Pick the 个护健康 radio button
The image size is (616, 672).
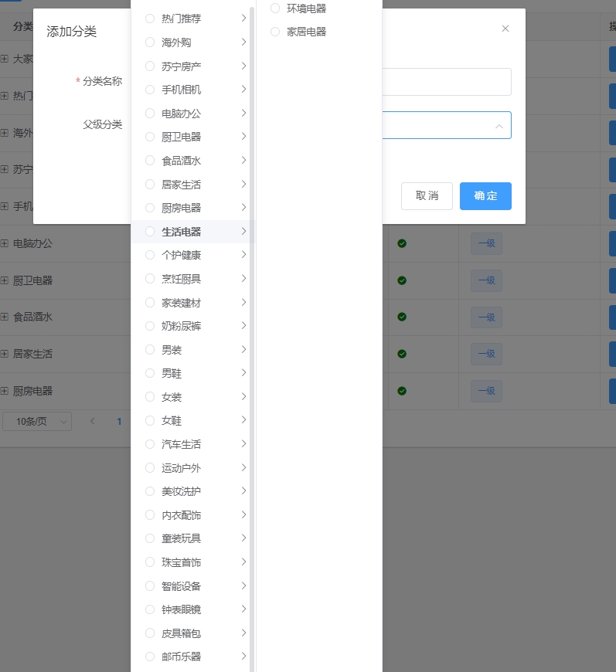pyautogui.click(x=150, y=255)
